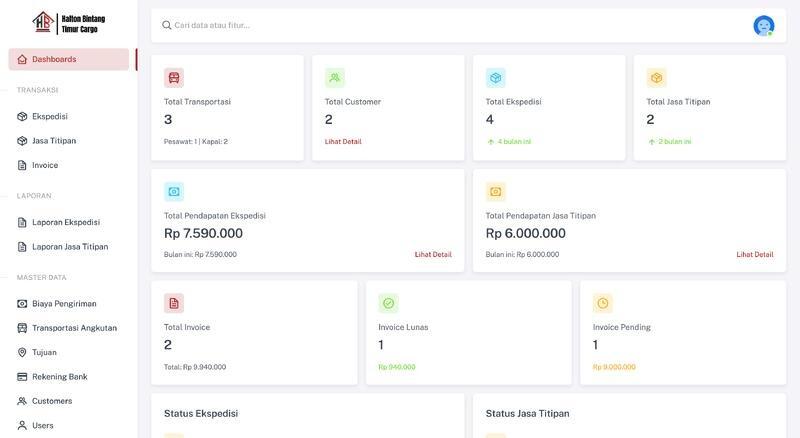Click the Halton Bintang Timur Cargo logo
The height and width of the screenshot is (438, 800).
point(68,22)
